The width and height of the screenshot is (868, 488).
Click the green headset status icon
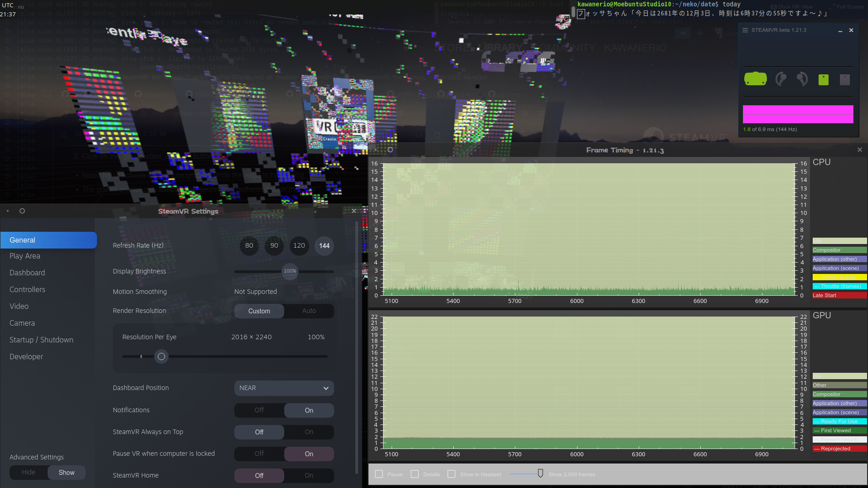[x=755, y=79]
